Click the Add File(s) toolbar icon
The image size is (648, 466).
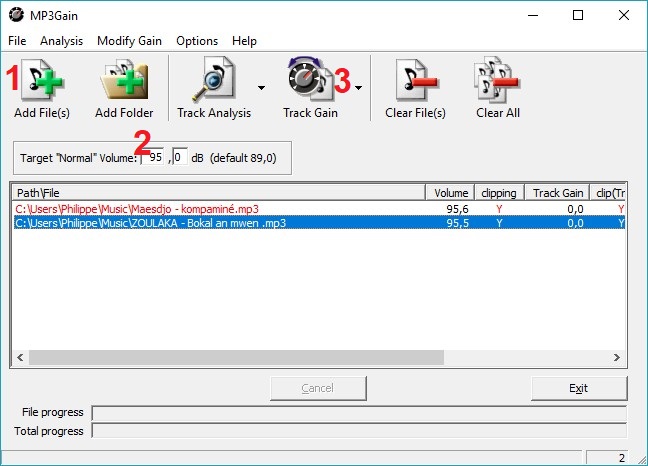pyautogui.click(x=42, y=80)
